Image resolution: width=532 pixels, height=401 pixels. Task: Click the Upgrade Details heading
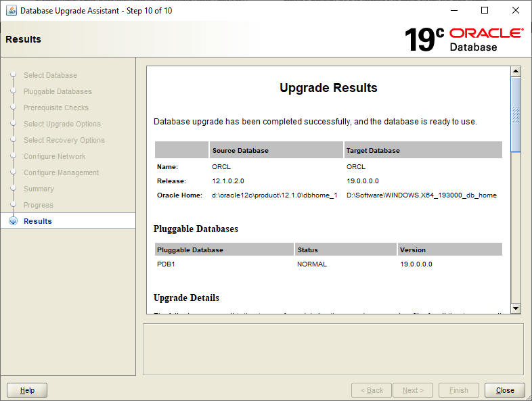[186, 298]
